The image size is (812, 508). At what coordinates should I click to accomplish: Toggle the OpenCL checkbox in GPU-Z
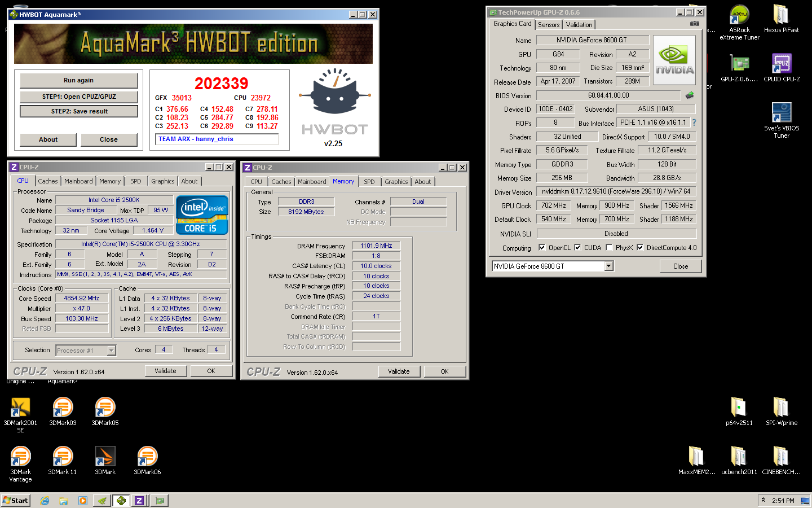coord(542,247)
